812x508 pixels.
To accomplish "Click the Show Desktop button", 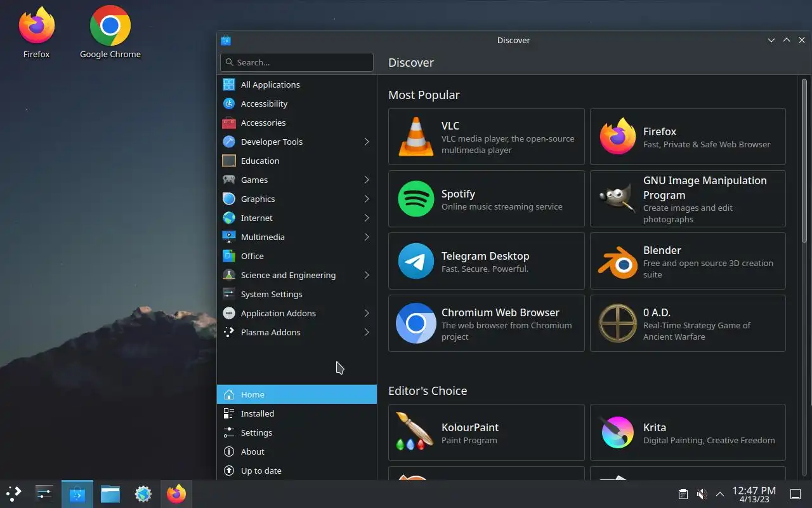I will click(x=796, y=494).
